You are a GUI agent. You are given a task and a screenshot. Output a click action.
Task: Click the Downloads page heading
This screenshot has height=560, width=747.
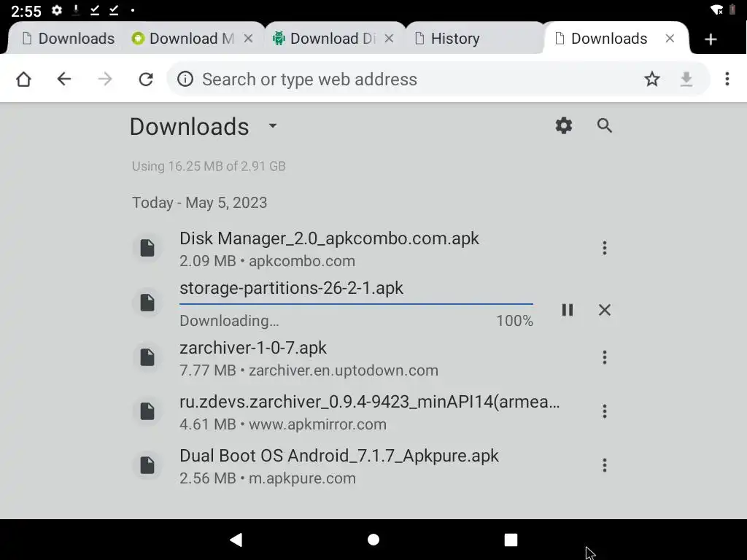coord(189,127)
